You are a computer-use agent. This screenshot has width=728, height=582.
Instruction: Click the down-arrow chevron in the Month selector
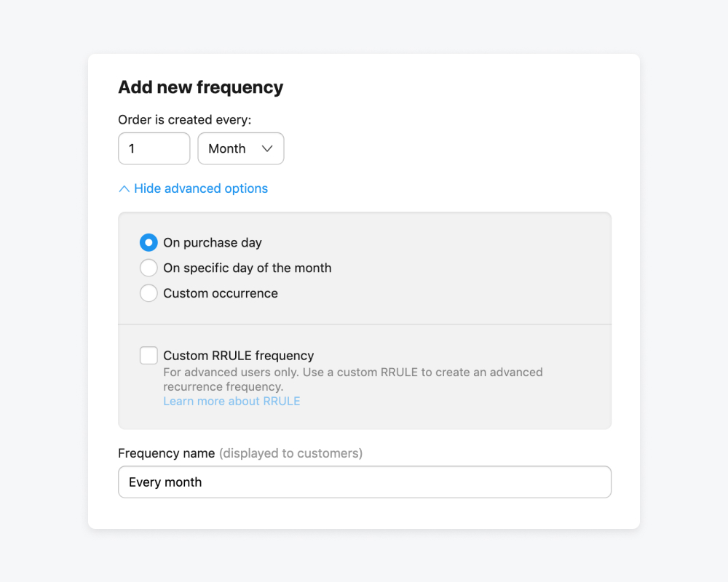(267, 148)
